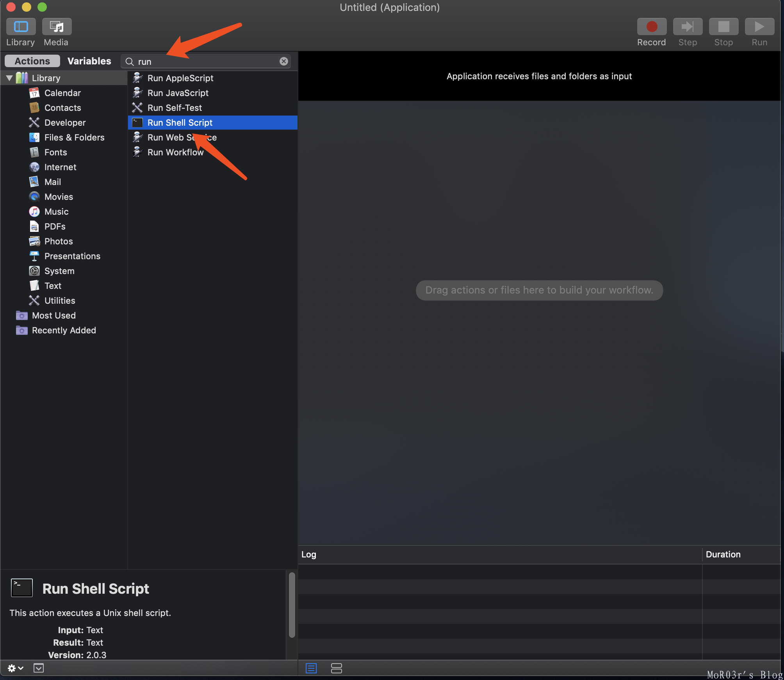
Task: Select the Files & Folders category
Action: click(64, 137)
